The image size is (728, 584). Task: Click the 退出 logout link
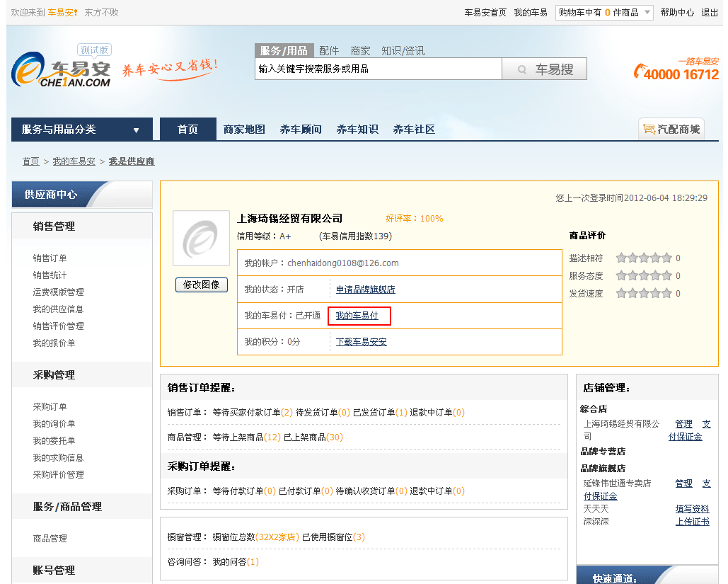coord(710,13)
